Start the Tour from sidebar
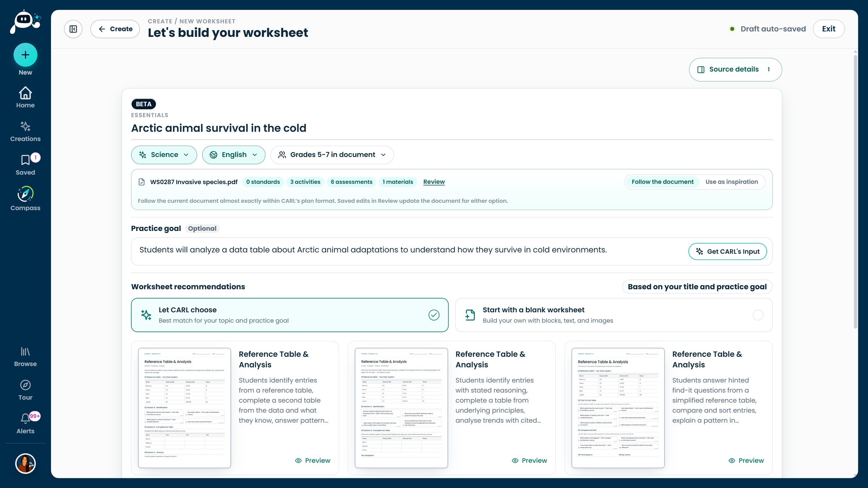The height and width of the screenshot is (488, 868). point(25,390)
